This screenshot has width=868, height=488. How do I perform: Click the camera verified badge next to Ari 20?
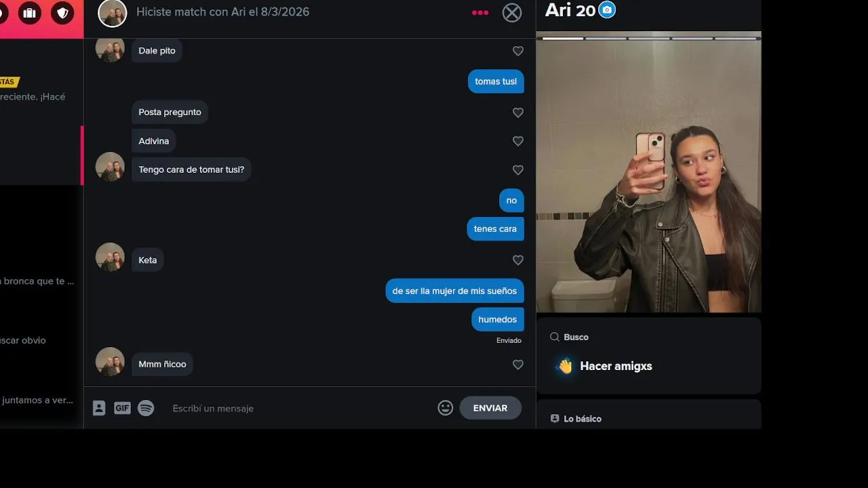point(607,10)
